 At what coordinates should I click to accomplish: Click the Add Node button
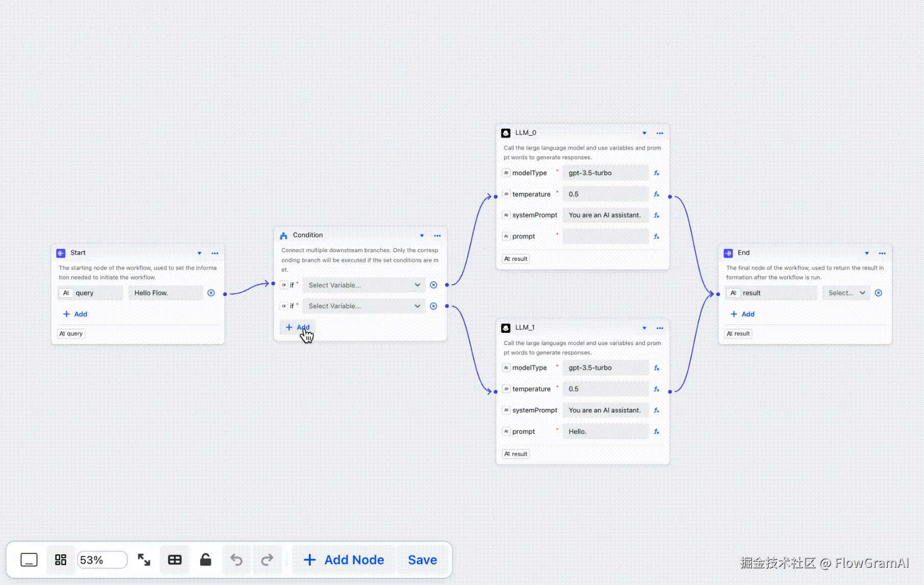(x=343, y=559)
